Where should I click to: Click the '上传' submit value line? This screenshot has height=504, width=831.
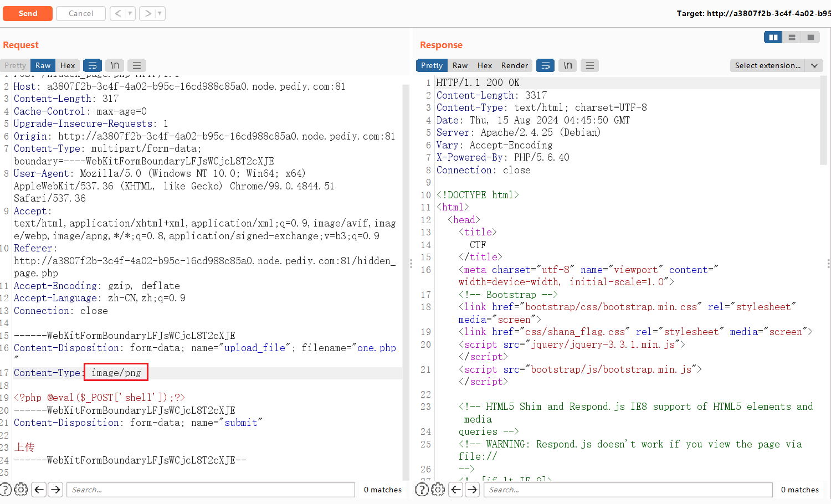[x=24, y=447]
